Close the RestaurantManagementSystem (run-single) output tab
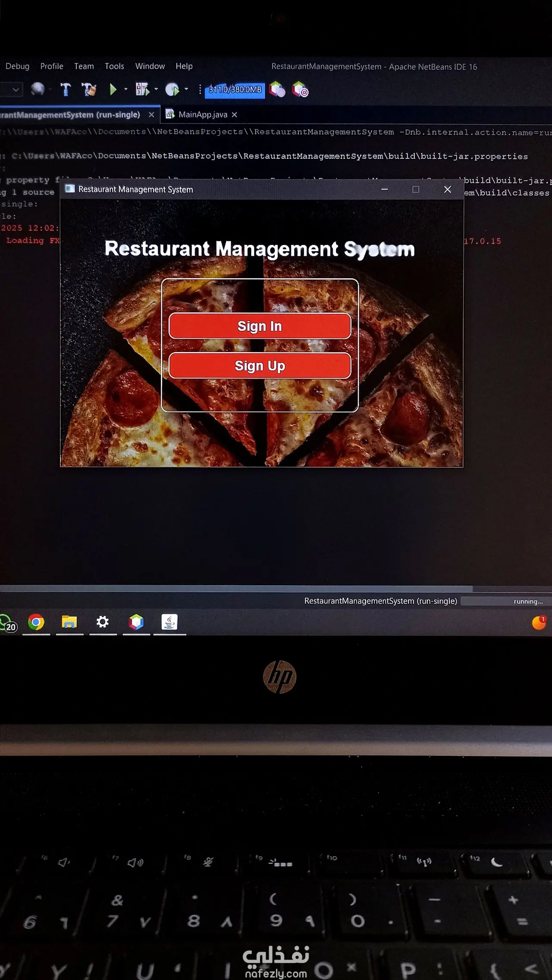Screen dimensions: 552x980 [151, 115]
